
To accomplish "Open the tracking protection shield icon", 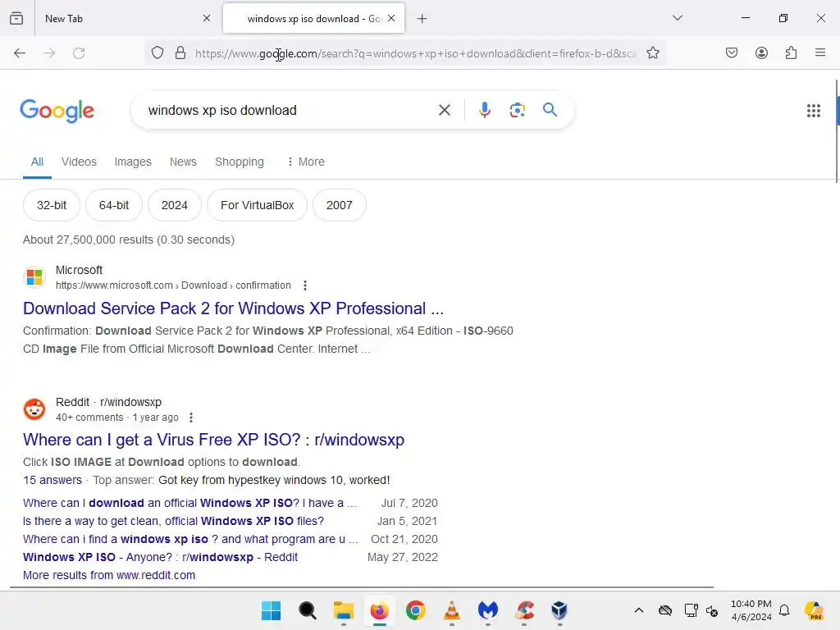I will coord(157,53).
